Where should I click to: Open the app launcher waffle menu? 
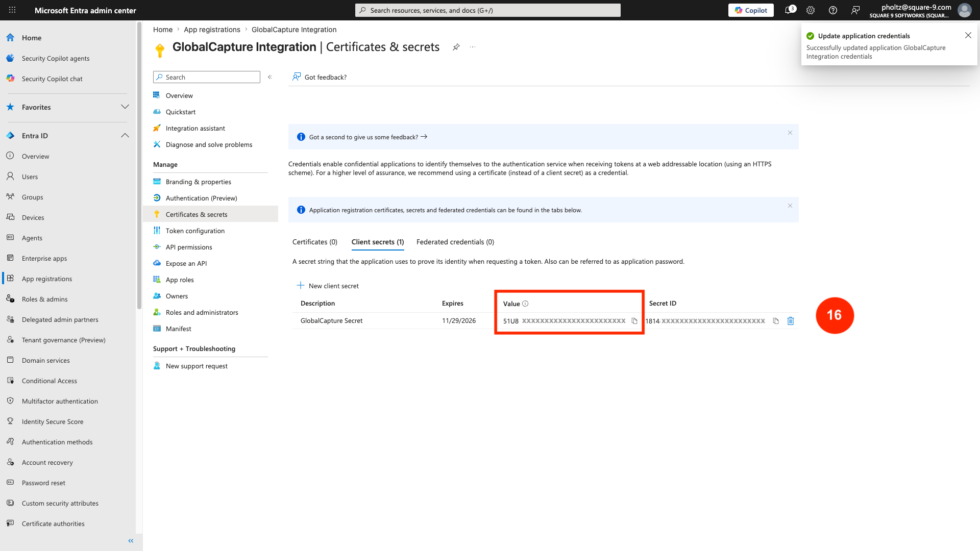click(x=12, y=10)
